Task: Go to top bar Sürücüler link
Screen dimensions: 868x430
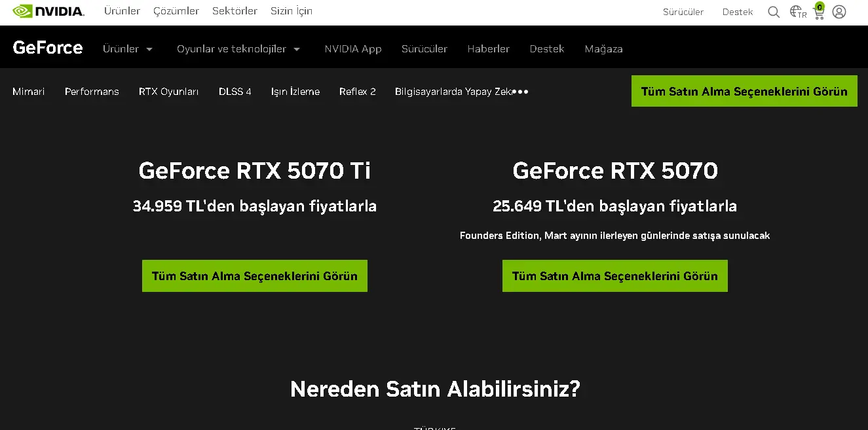Action: 683,12
